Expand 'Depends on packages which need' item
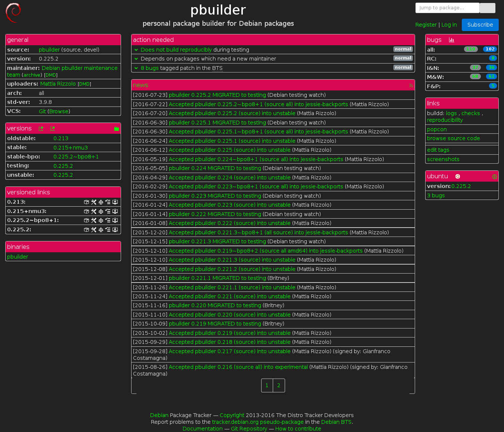 (x=136, y=59)
